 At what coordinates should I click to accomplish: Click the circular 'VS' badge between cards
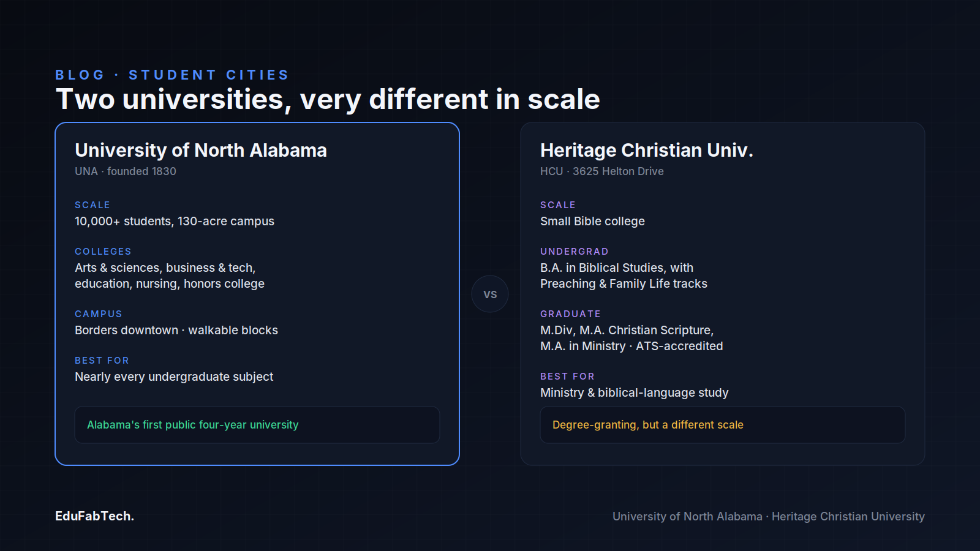point(490,294)
